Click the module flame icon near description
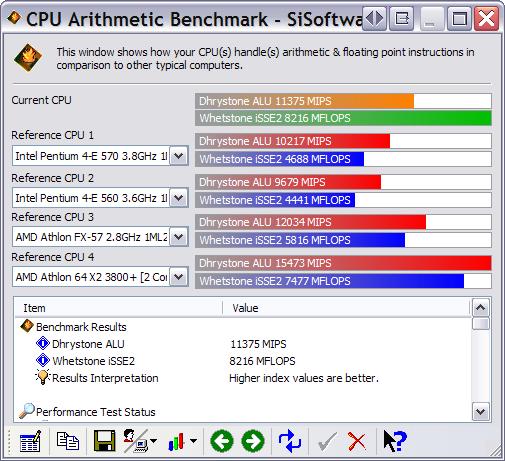The height and width of the screenshot is (461, 505). [x=28, y=58]
